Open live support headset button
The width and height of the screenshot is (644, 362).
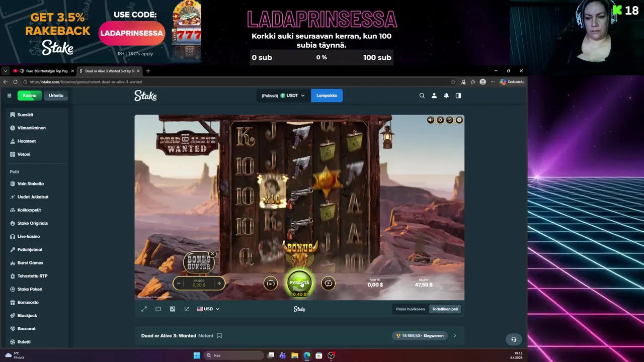(x=514, y=339)
